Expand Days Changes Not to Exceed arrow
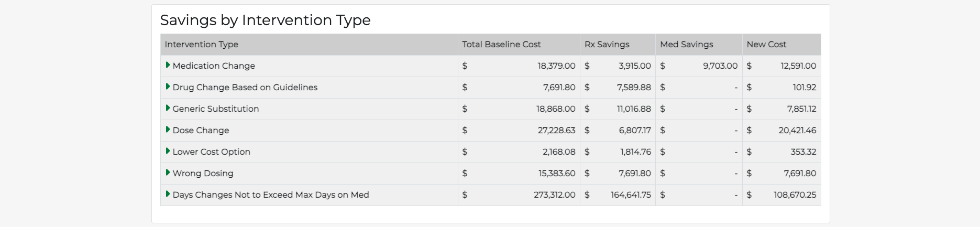 pos(168,194)
